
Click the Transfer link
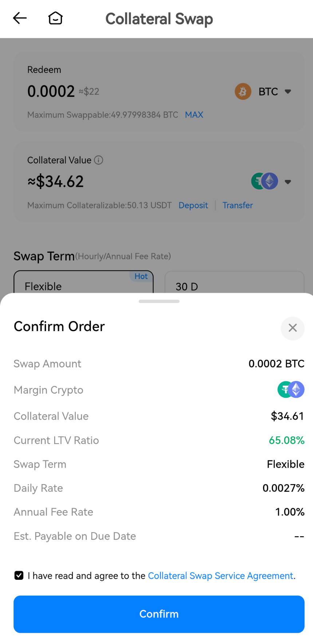click(238, 205)
